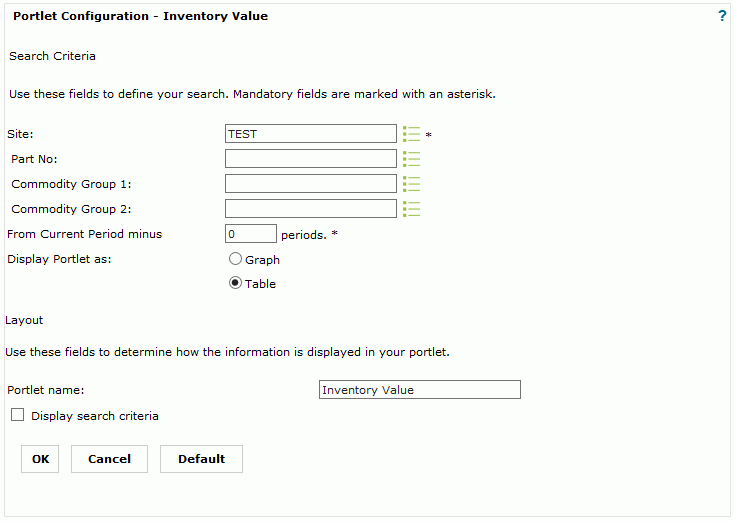Viewport: 735px width, 521px height.
Task: Click the OK button
Action: coord(40,459)
